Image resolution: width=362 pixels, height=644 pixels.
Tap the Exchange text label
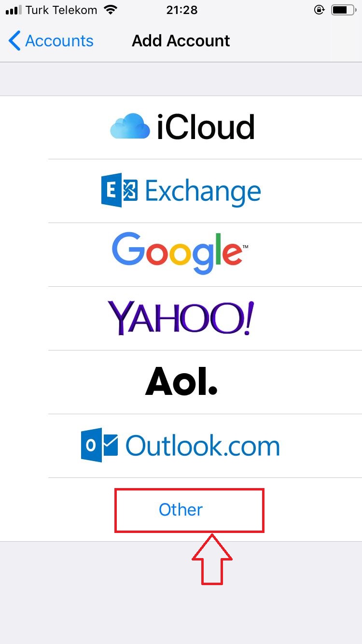point(203,191)
